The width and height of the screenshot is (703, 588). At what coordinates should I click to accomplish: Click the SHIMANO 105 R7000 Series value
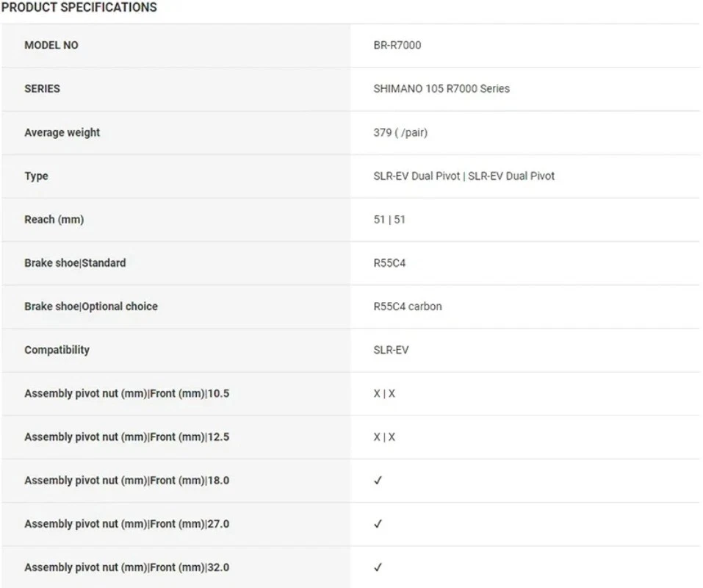click(x=441, y=88)
